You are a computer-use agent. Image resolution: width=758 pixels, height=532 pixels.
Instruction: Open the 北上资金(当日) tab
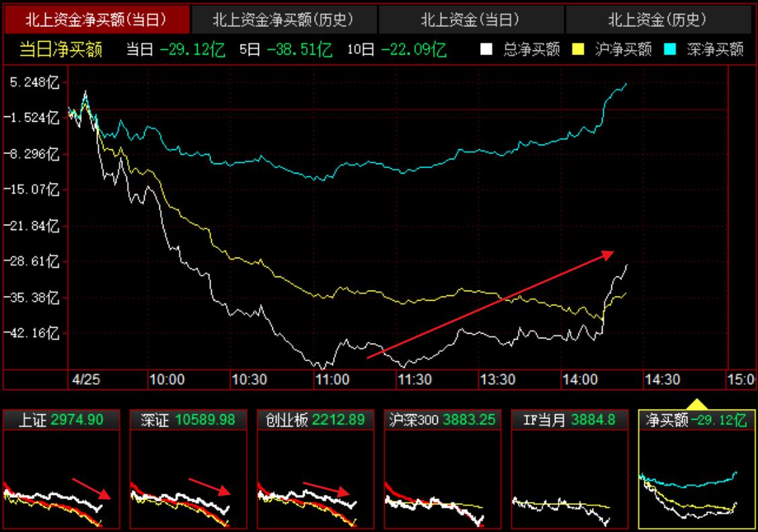[x=471, y=20]
